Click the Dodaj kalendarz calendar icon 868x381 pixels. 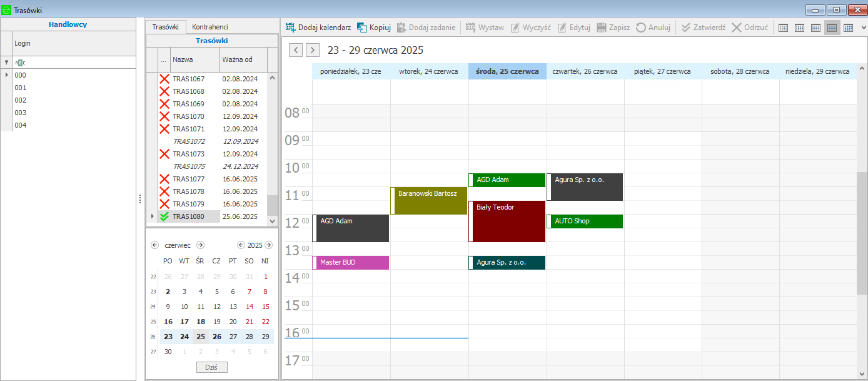tap(291, 28)
